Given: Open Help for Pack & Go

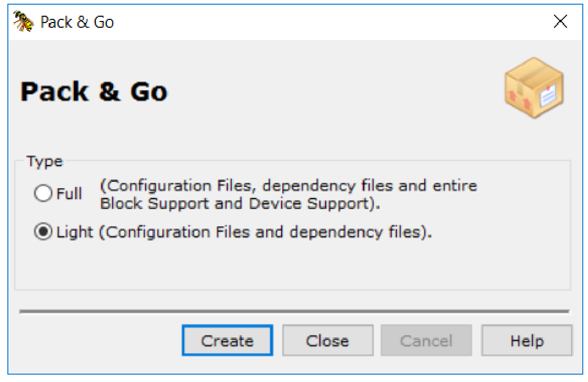Looking at the screenshot, I should tap(527, 341).
